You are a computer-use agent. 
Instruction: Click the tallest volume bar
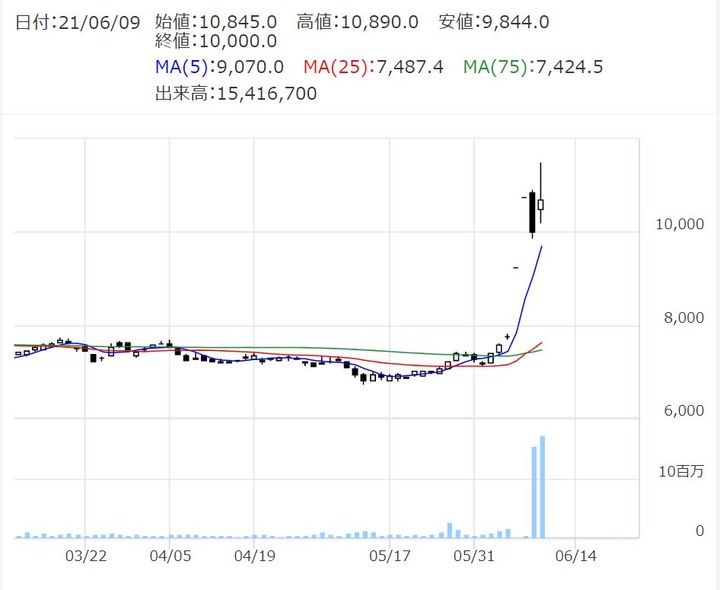click(542, 487)
